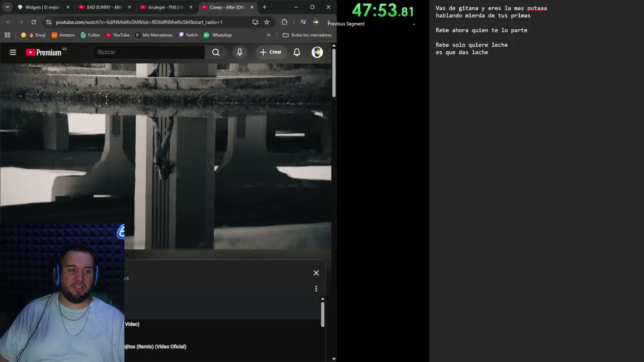Switch to the Arcángel - FN8 tab

(x=166, y=7)
